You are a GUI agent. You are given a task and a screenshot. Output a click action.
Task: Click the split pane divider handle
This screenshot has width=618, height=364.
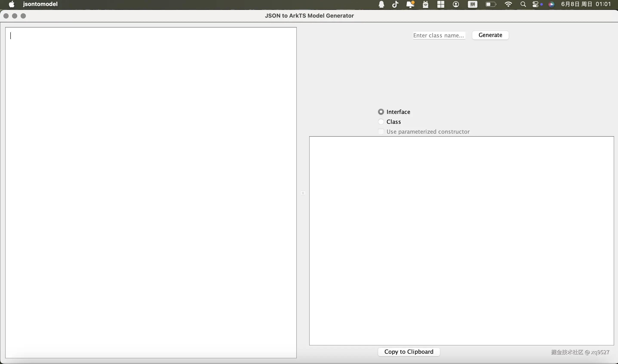tap(303, 193)
